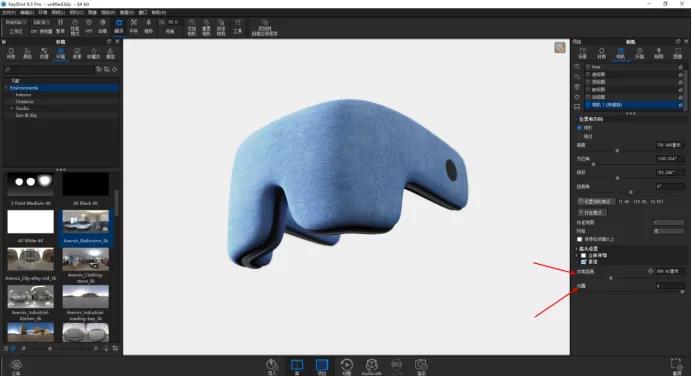
Task: Select the 3 Point Medium 4K environment thumbnail
Action: pyautogui.click(x=30, y=184)
